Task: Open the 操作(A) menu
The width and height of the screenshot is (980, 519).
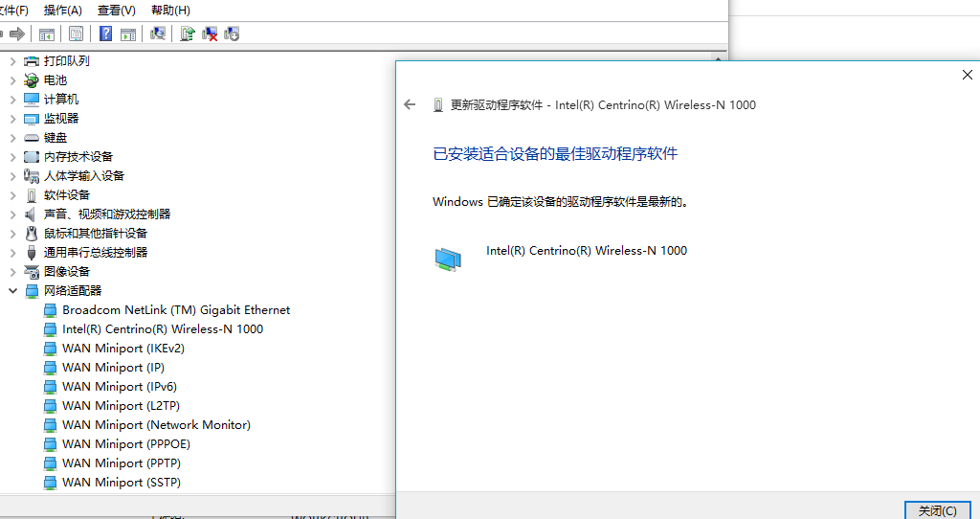Action: (x=62, y=11)
